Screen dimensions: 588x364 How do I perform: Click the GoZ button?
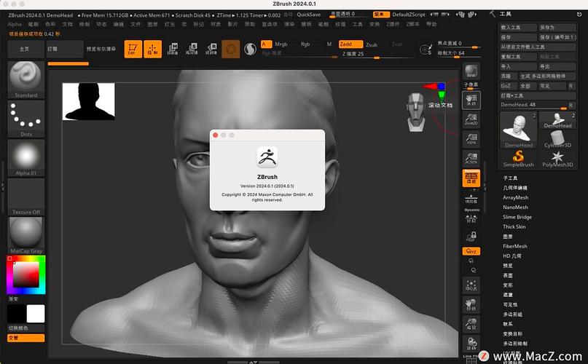click(508, 86)
